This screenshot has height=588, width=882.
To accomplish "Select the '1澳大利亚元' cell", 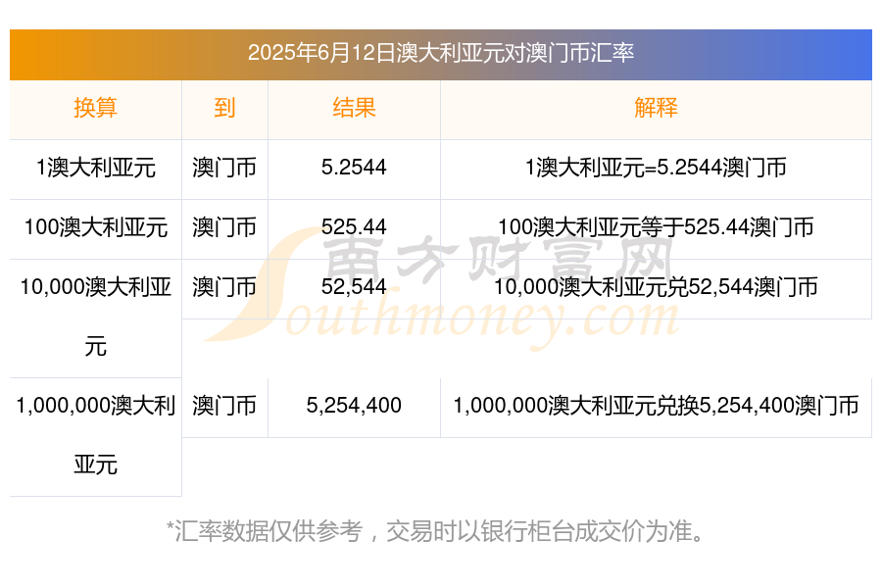I will (96, 168).
